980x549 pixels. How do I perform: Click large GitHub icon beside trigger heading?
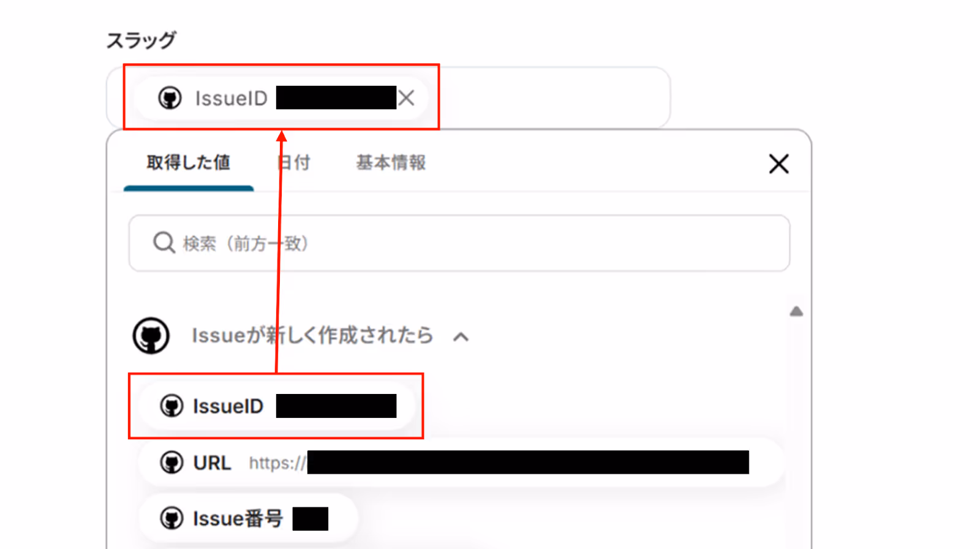pos(151,336)
